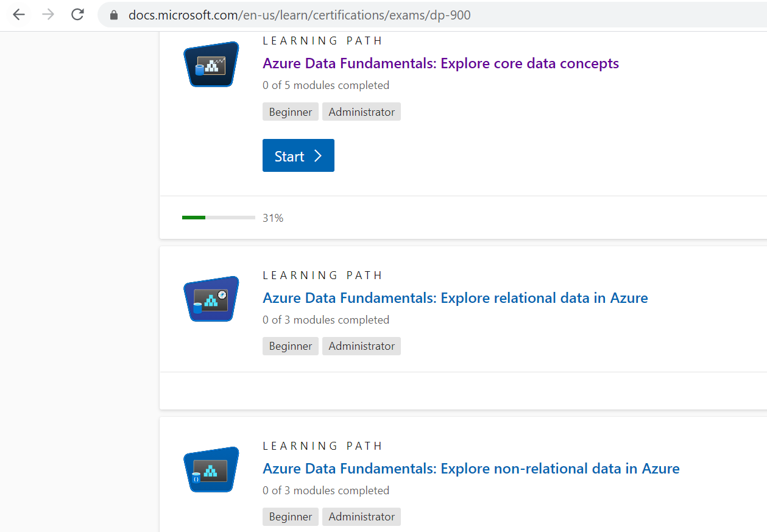Screen dimensions: 767x532
Task: Click the 31% progress bar
Action: pyautogui.click(x=219, y=218)
